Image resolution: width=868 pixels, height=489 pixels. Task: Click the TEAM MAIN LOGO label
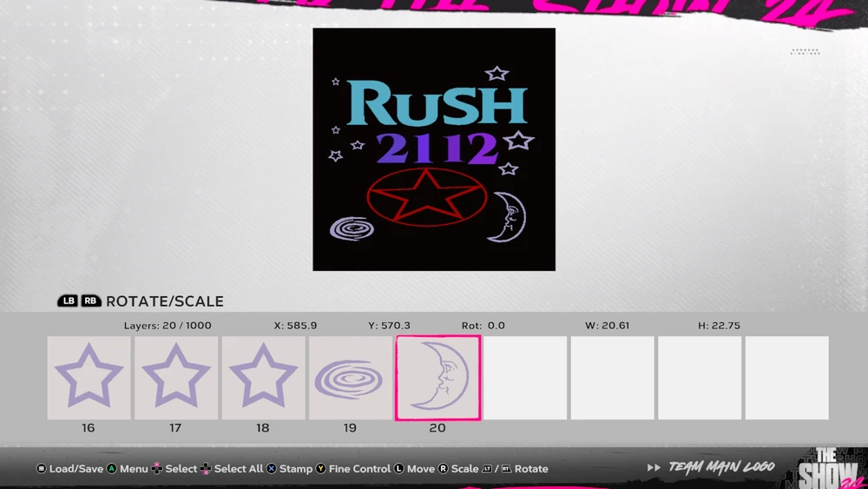point(721,467)
